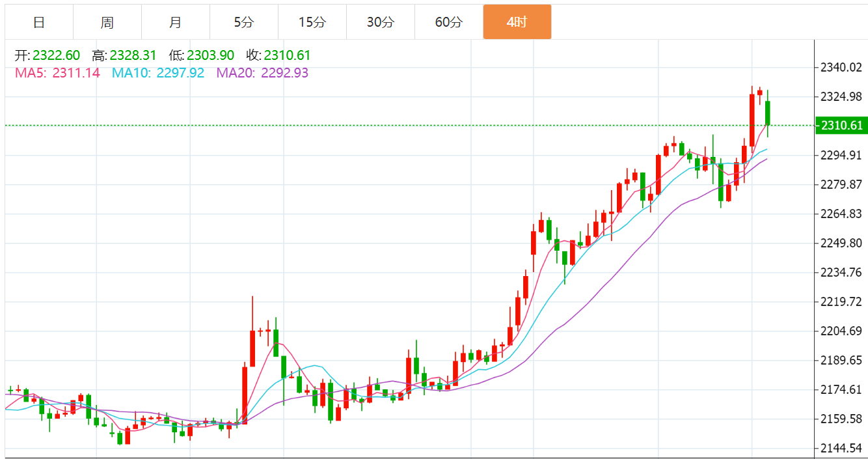Image resolution: width=868 pixels, height=459 pixels.
Task: Click the closing price 收:2310.61 in the header
Action: coord(278,56)
